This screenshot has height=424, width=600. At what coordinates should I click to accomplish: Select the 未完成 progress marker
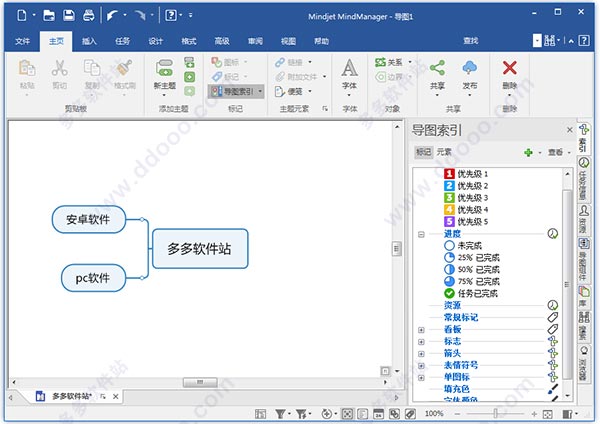(463, 245)
